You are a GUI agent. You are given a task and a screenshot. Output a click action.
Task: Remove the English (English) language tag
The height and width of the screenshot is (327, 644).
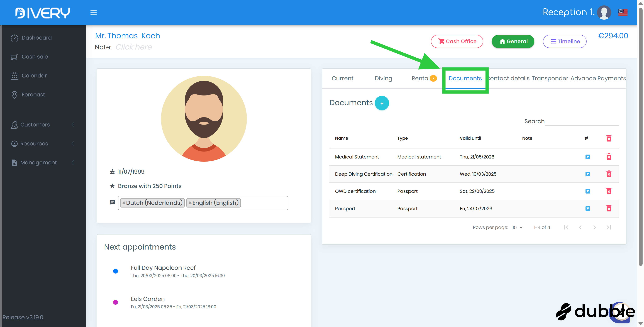190,203
